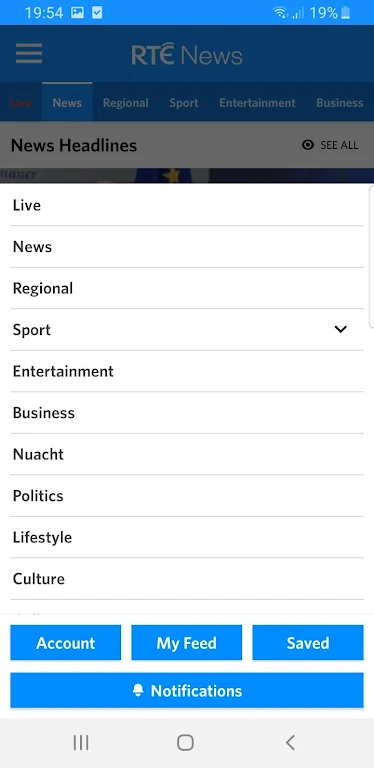This screenshot has height=768, width=374.
Task: Tap the Saved button
Action: click(308, 643)
